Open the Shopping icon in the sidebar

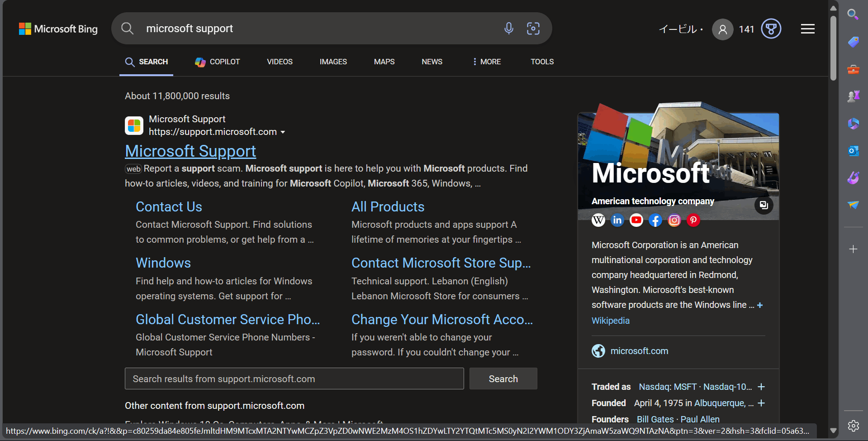tap(854, 42)
